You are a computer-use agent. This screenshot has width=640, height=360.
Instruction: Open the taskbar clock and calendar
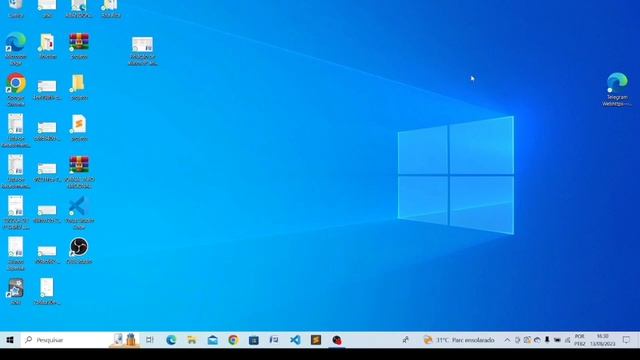(602, 340)
